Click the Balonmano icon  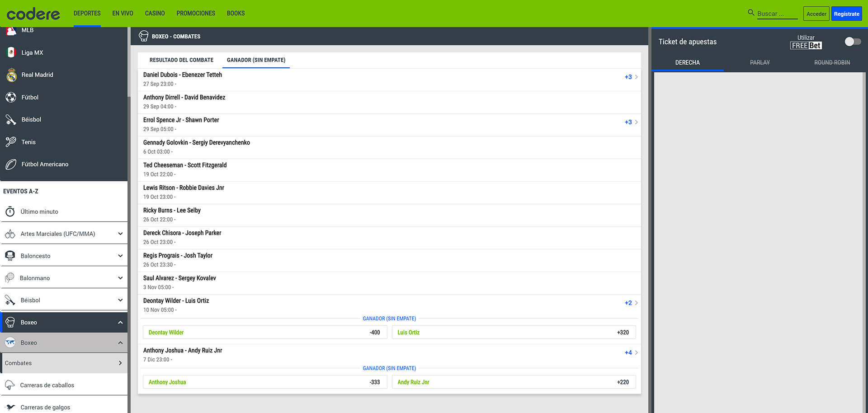tap(9, 278)
